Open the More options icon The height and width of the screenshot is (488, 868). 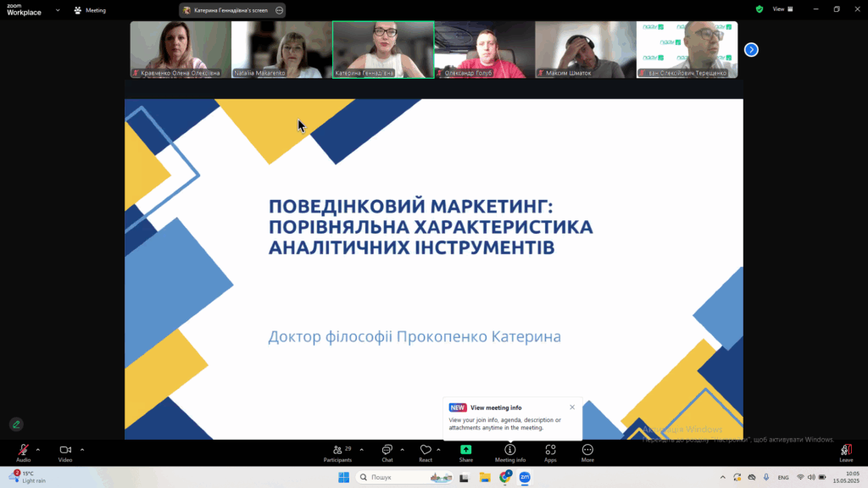[x=587, y=450]
